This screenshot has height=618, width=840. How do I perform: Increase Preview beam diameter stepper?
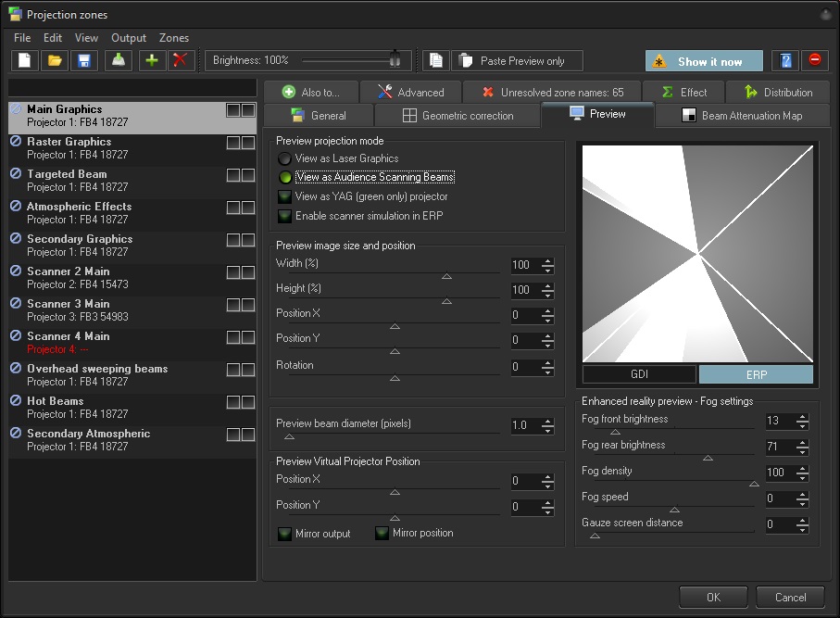(x=548, y=422)
